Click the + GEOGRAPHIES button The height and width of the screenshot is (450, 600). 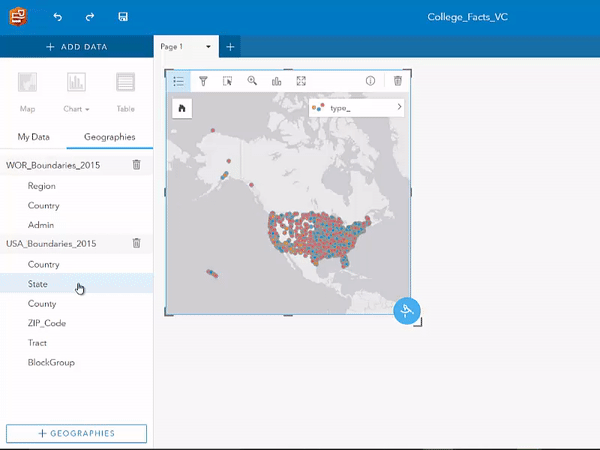click(77, 434)
